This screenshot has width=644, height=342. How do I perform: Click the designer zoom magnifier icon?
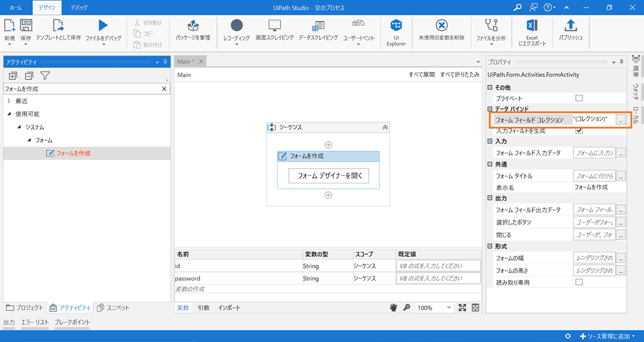click(x=406, y=308)
